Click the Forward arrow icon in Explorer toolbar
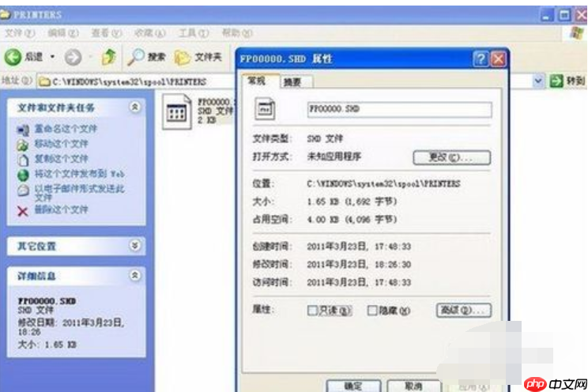The image size is (588, 392). click(x=73, y=58)
